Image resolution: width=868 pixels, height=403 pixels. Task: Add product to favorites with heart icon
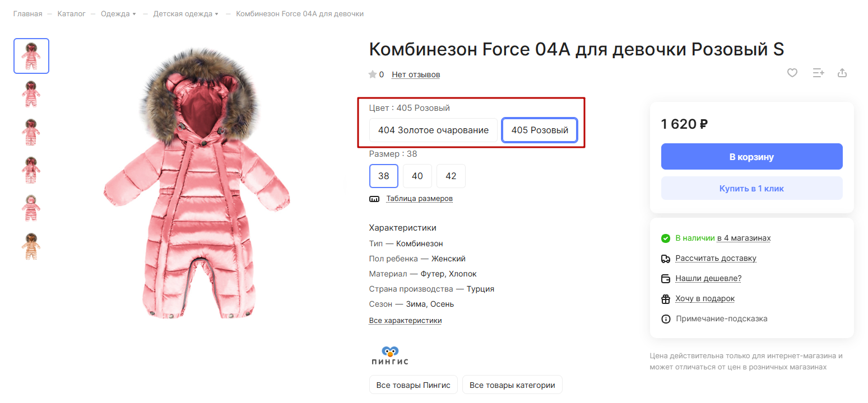tap(792, 73)
